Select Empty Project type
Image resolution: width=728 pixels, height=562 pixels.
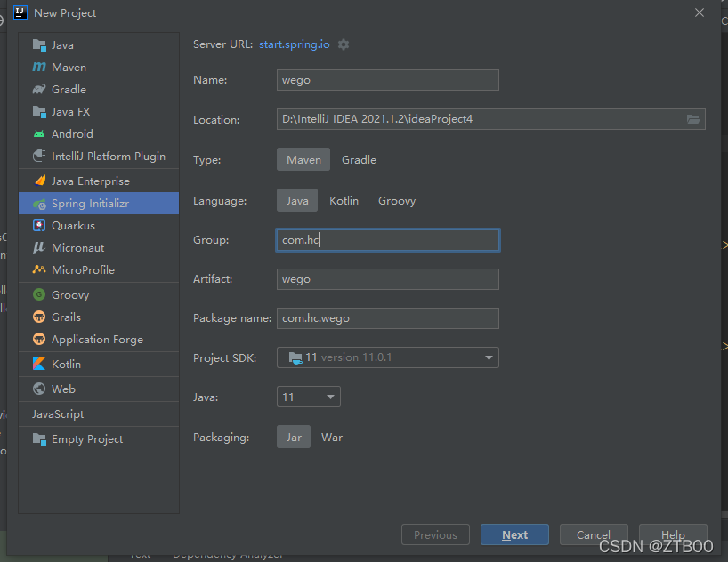click(x=99, y=439)
